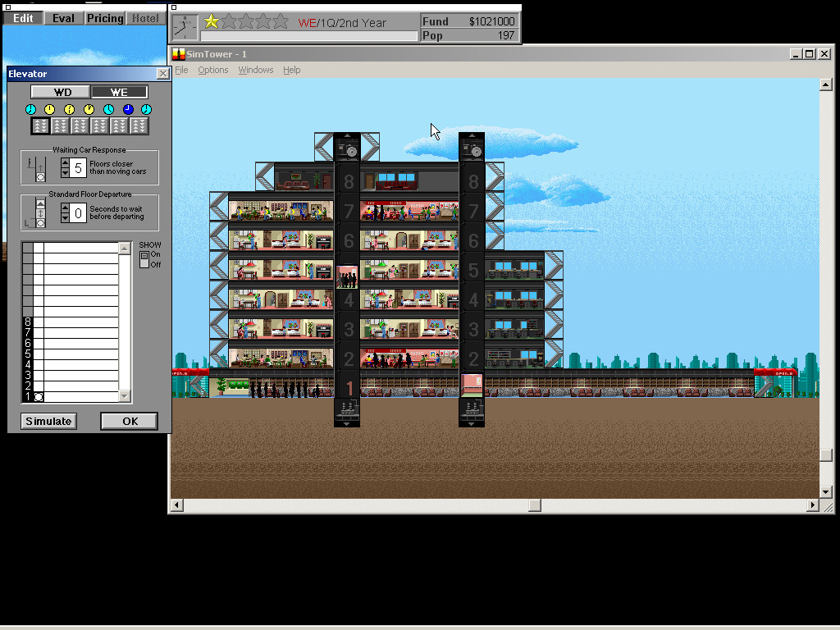This screenshot has height=630, width=840.
Task: Increase Standard Floor Departure seconds
Action: (65, 208)
